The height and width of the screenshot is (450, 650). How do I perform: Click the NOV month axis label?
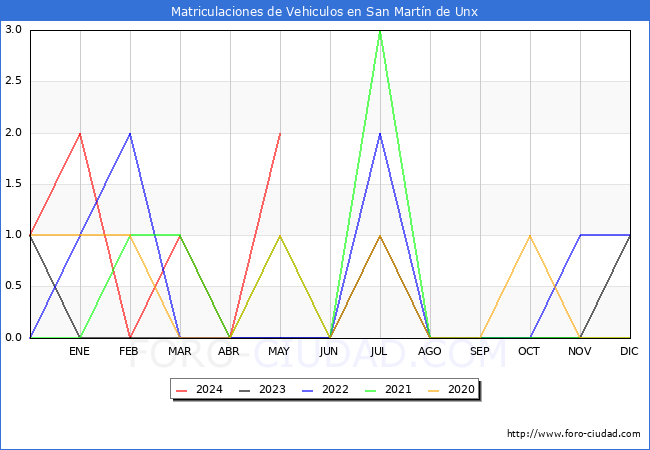pos(580,351)
